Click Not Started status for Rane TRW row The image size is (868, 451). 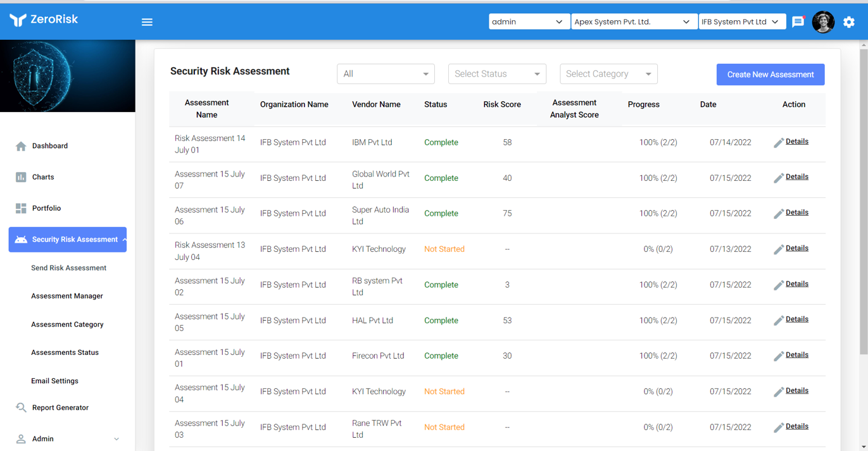[x=444, y=428]
